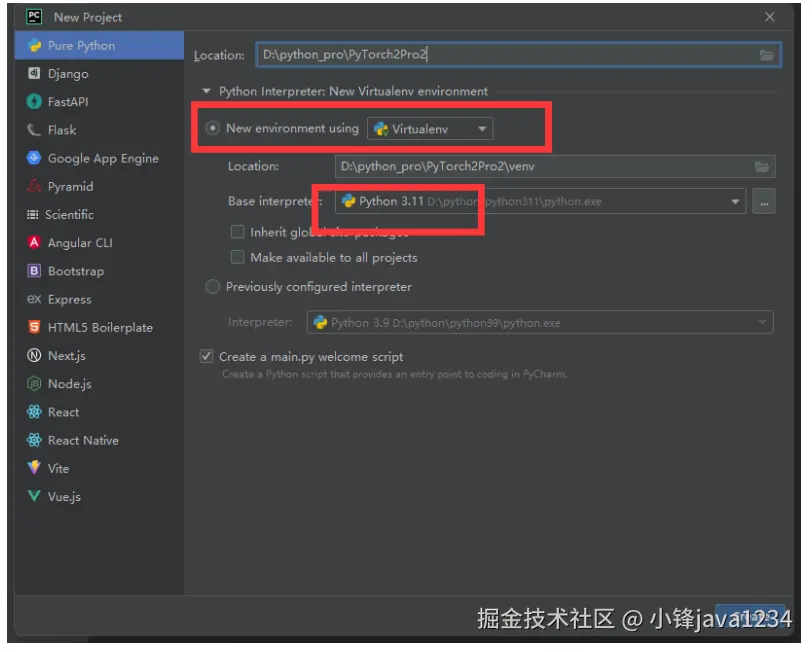Select the Next.js project icon

pyautogui.click(x=34, y=355)
